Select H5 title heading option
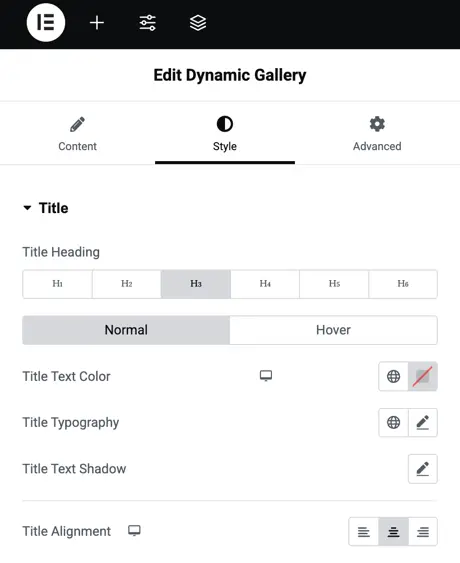The image size is (460, 563). (x=334, y=284)
